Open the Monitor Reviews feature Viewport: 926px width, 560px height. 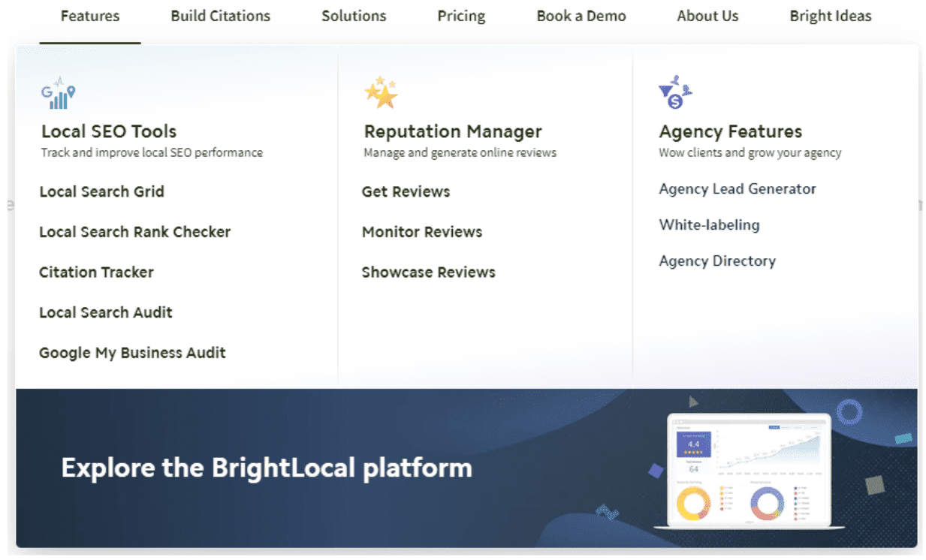422,232
